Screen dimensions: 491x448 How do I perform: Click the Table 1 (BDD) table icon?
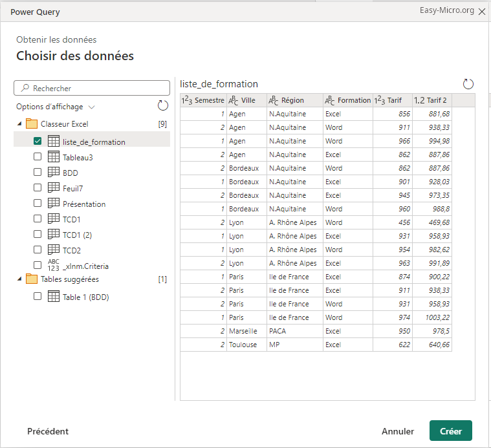[x=54, y=296]
